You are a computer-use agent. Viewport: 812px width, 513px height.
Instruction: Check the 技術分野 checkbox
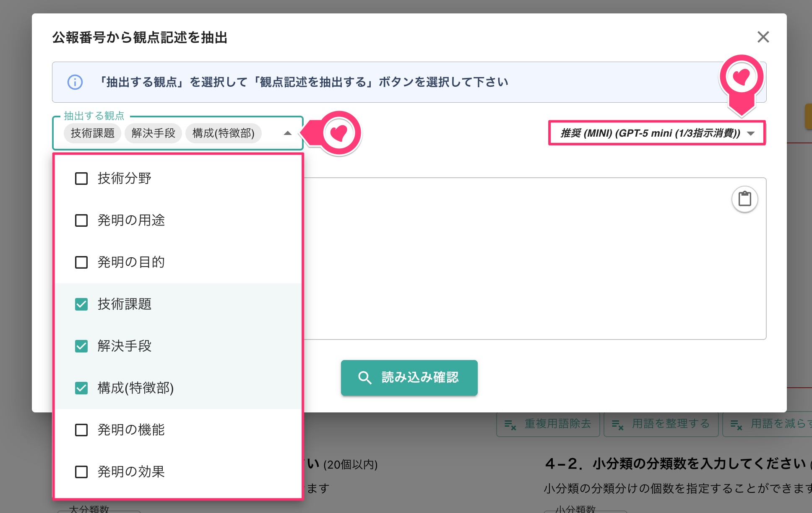click(x=81, y=179)
